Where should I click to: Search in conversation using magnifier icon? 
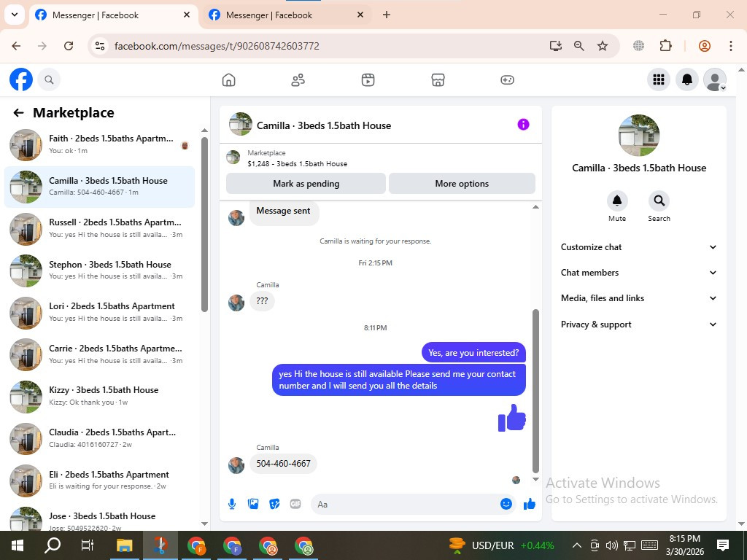click(x=659, y=201)
